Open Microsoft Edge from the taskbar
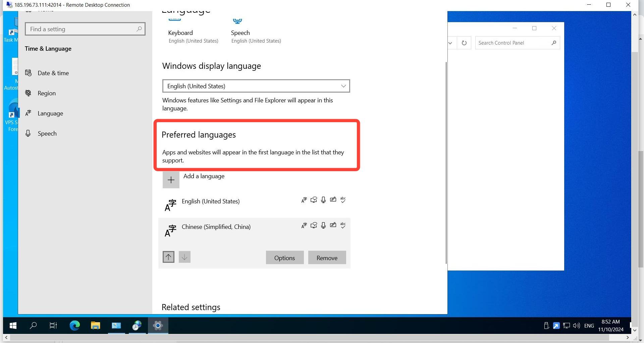Screen dimensions: 644x343 75,326
